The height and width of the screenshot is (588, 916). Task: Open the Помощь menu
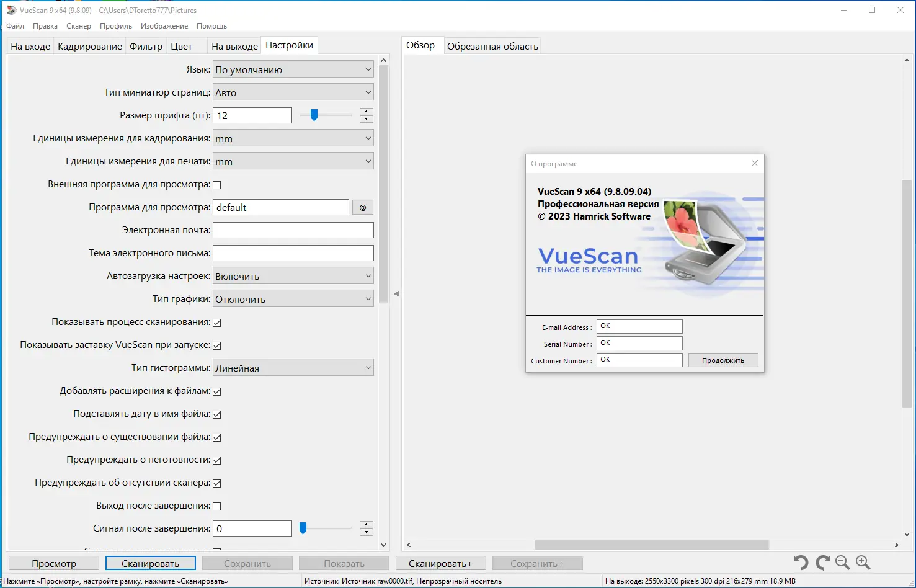(211, 26)
